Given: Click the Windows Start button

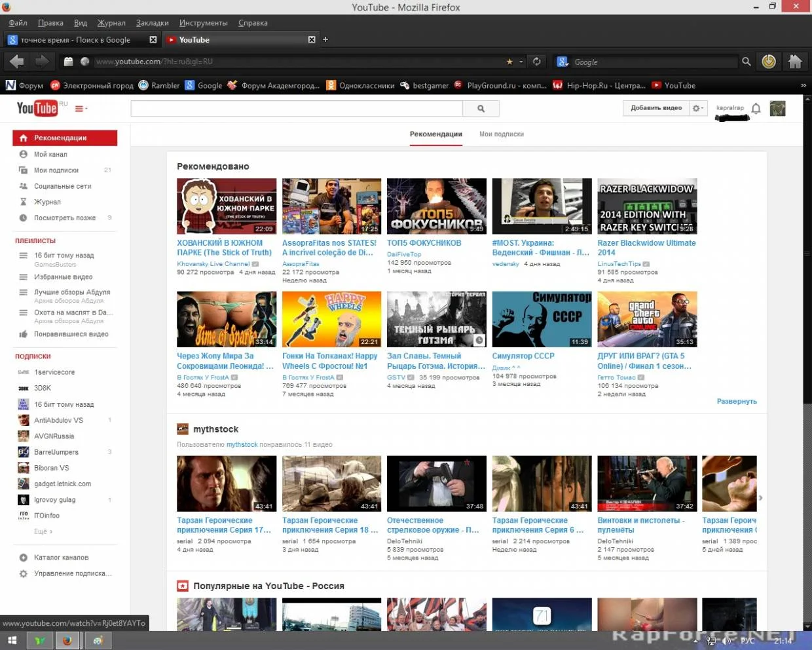Looking at the screenshot, I should (12, 641).
